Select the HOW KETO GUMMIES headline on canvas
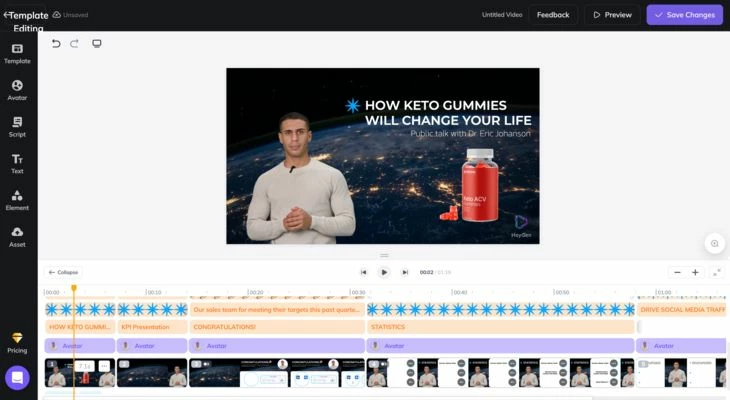Image resolution: width=730 pixels, height=400 pixels. point(448,113)
